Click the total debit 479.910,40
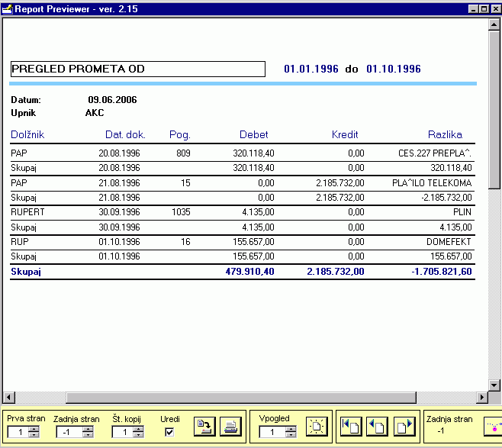Screen dimensions: 502x448 [x=249, y=272]
